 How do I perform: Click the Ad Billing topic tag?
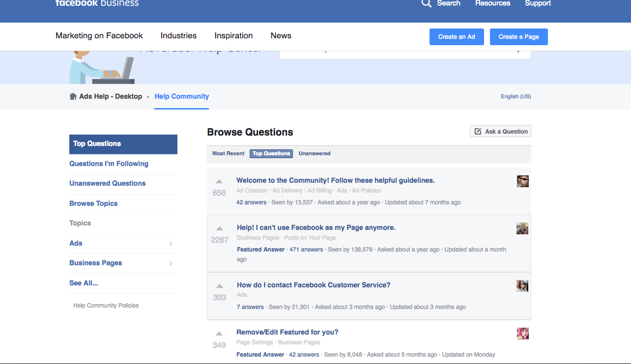(320, 191)
